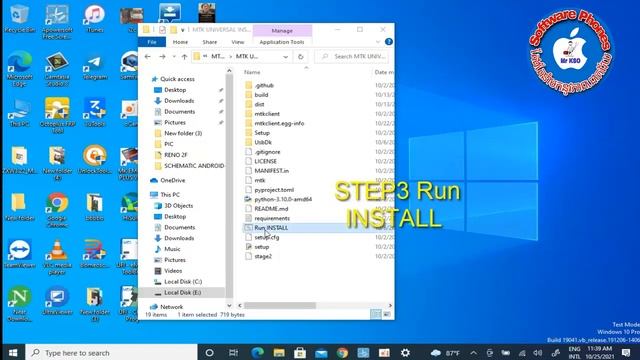
Task: Open Microsoft Store from the taskbar
Action: coord(300,353)
